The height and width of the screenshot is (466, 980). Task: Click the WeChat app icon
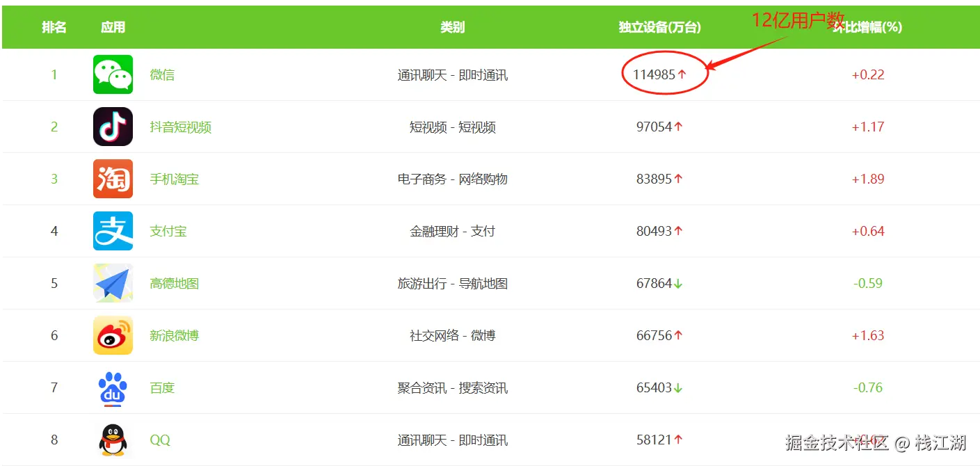[x=113, y=74]
